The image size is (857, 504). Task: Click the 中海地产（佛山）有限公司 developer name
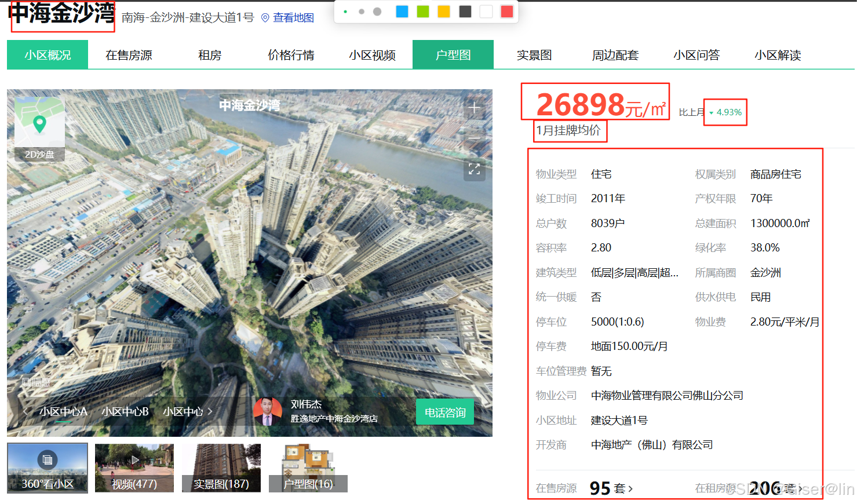pos(652,445)
